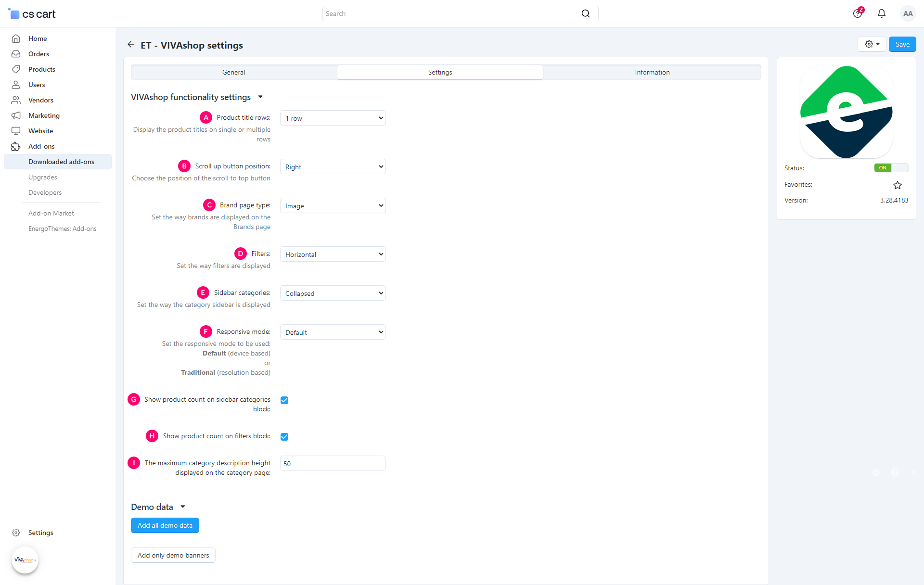Uncheck Show product count on filters block

[x=284, y=437]
